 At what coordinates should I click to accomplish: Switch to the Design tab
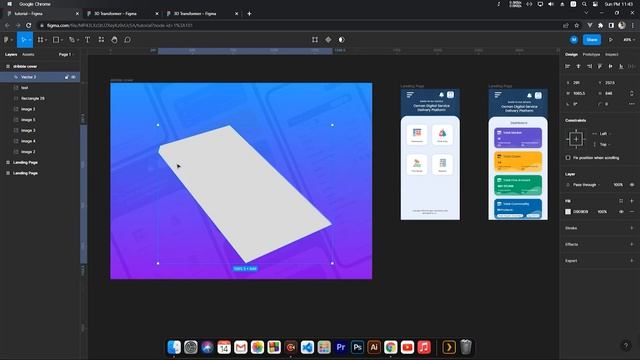point(571,54)
